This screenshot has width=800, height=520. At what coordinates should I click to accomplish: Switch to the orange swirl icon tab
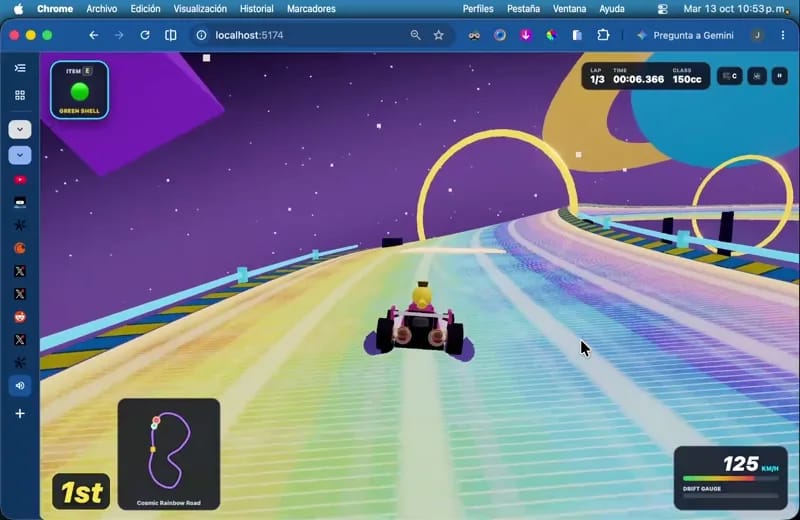point(20,248)
